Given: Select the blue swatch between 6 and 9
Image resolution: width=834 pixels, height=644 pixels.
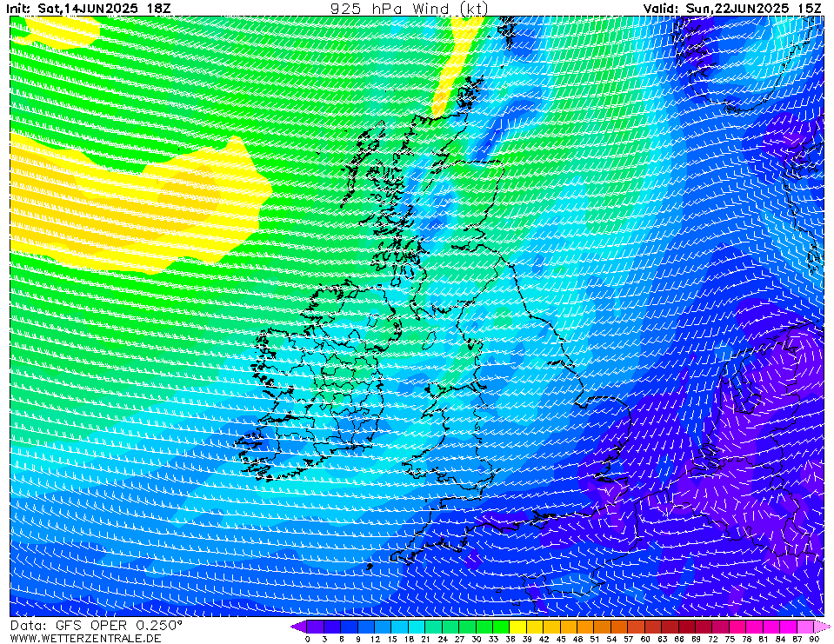Looking at the screenshot, I should [x=349, y=627].
